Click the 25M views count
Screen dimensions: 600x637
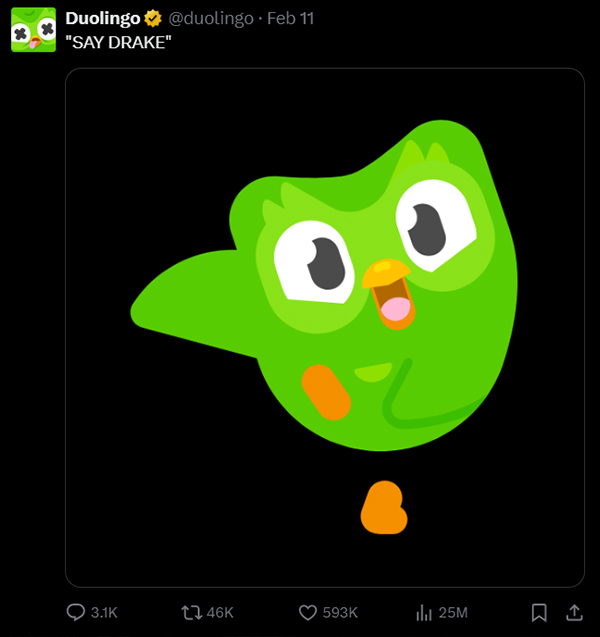pos(453,612)
